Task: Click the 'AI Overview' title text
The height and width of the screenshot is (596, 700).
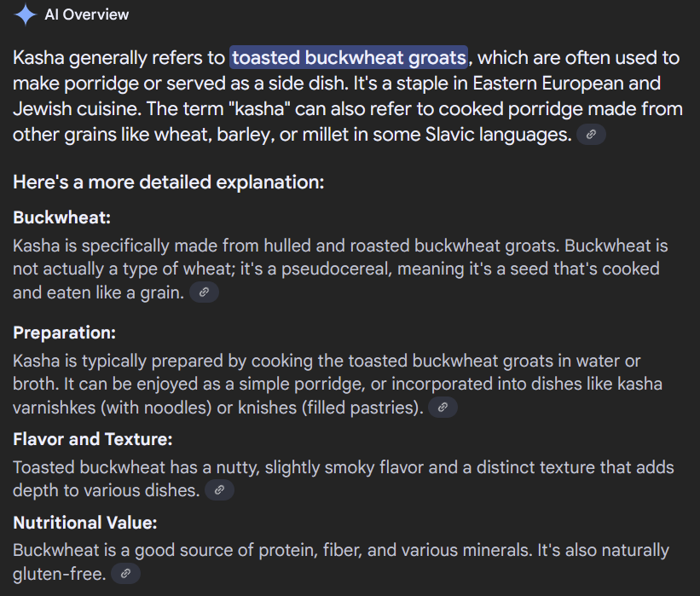Action: point(87,14)
